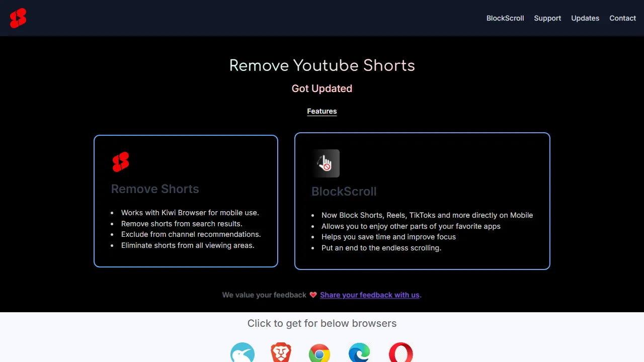The height and width of the screenshot is (362, 644).
Task: Open the Opera browser icon
Action: [x=400, y=353]
